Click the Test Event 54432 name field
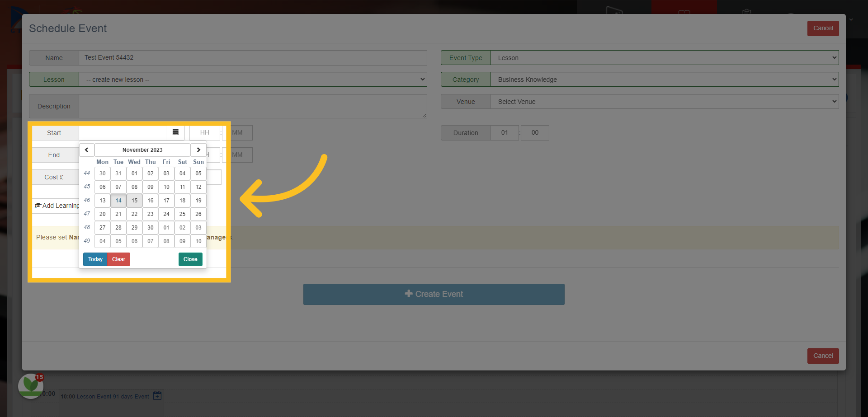Screen dimensions: 868x417 point(253,58)
